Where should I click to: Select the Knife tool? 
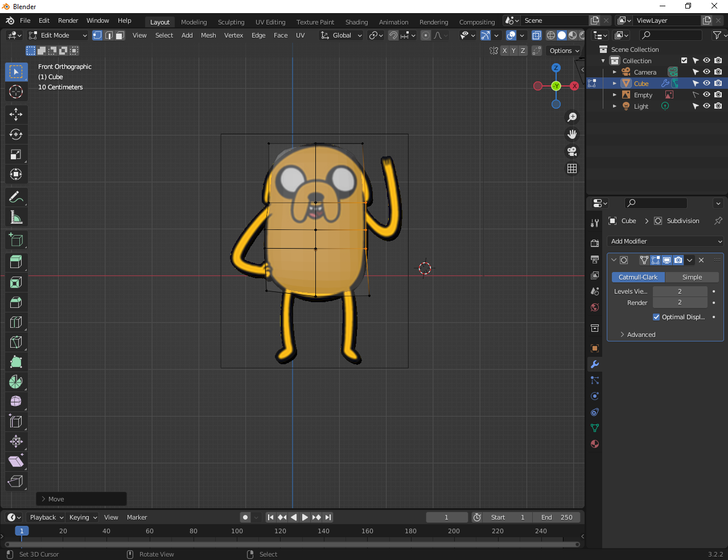click(16, 342)
